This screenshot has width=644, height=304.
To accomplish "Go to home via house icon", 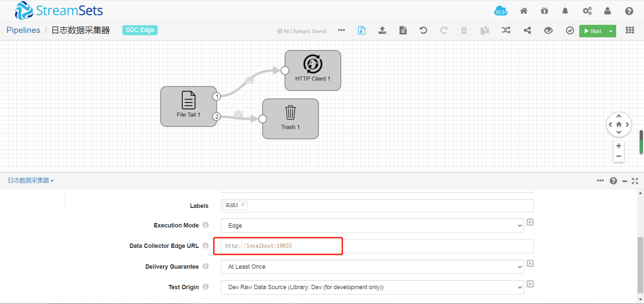I will click(524, 11).
